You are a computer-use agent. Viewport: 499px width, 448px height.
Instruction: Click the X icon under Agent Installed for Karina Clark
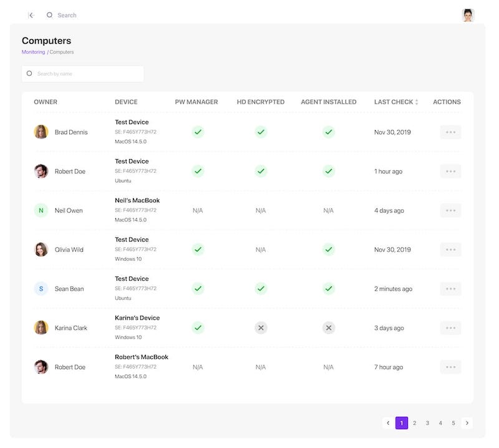pyautogui.click(x=329, y=327)
